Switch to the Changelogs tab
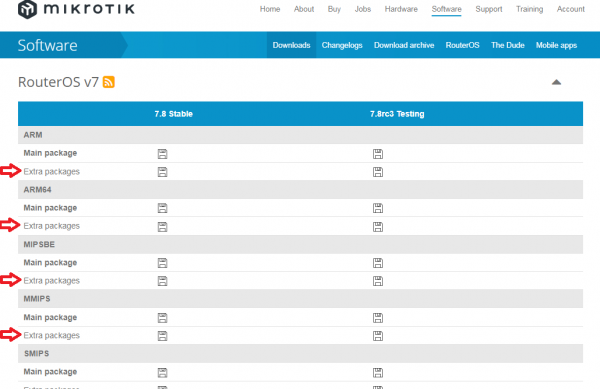Screen dimensions: 600x389 (x=342, y=45)
